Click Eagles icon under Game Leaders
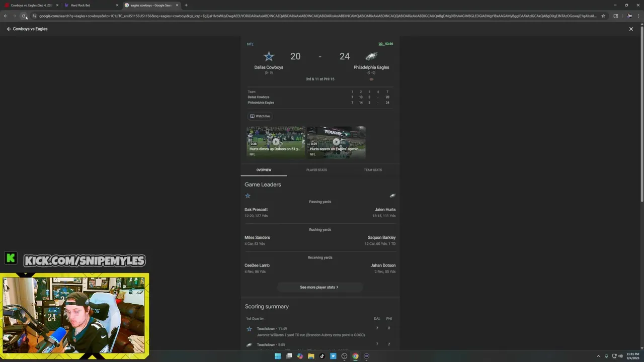 coord(392,196)
